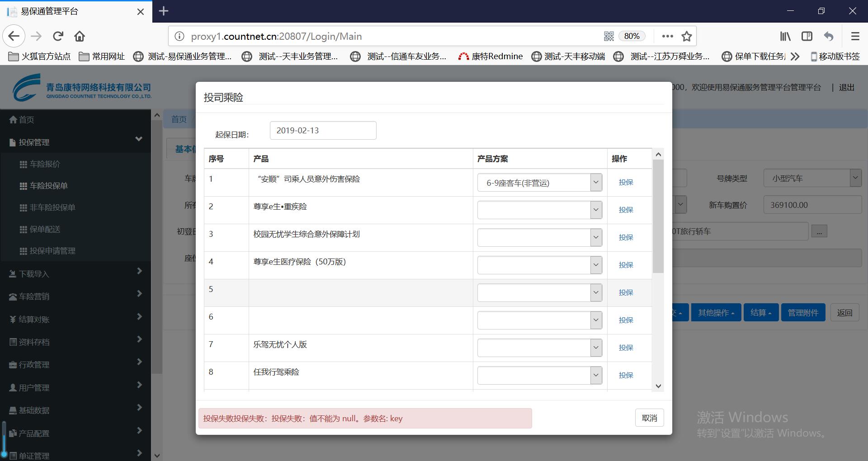Open the Firefox hamburger menu
The width and height of the screenshot is (868, 461).
pyautogui.click(x=855, y=36)
